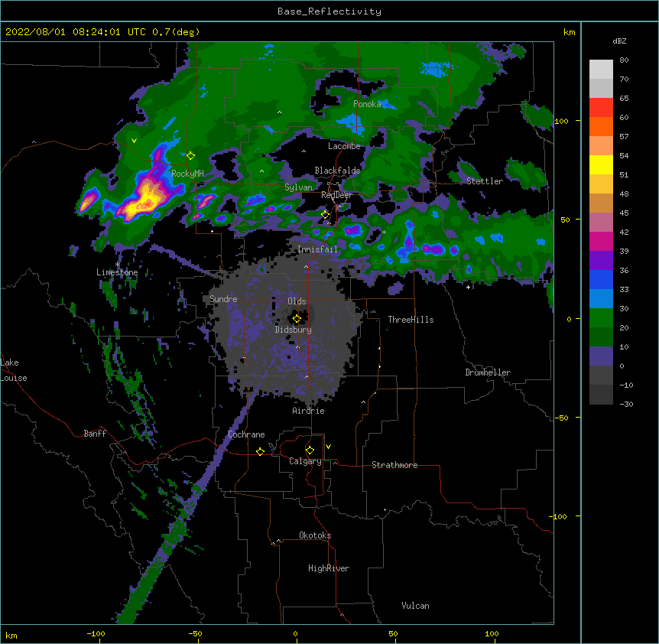Click the yellow v marker northeast of Calgary
This screenshot has height=644, width=659.
pyautogui.click(x=328, y=447)
